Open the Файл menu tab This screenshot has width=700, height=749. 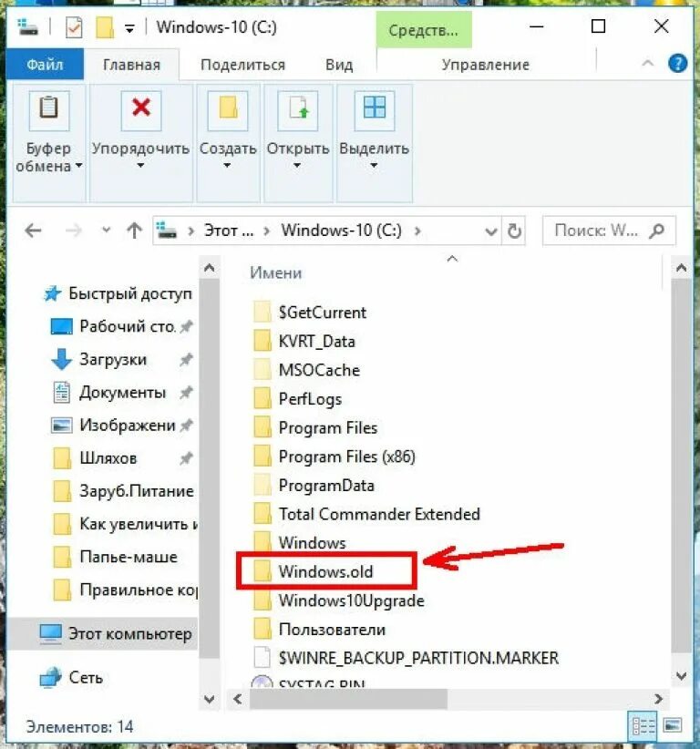[x=45, y=64]
